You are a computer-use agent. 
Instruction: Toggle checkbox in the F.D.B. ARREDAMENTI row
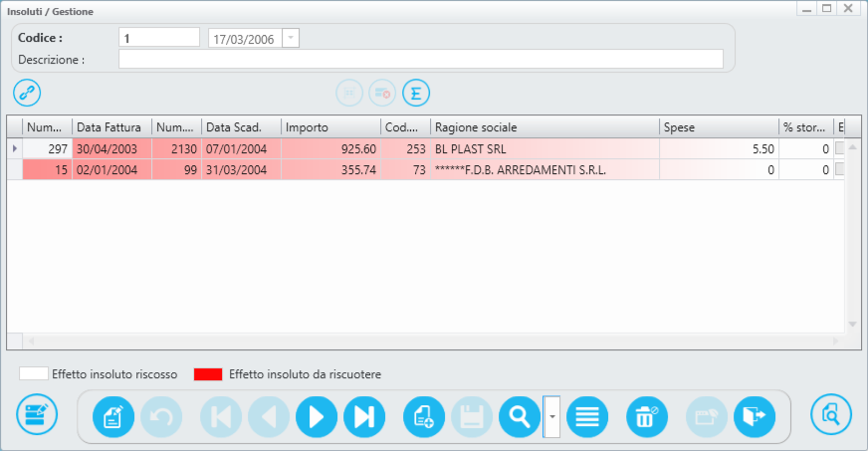(x=839, y=170)
